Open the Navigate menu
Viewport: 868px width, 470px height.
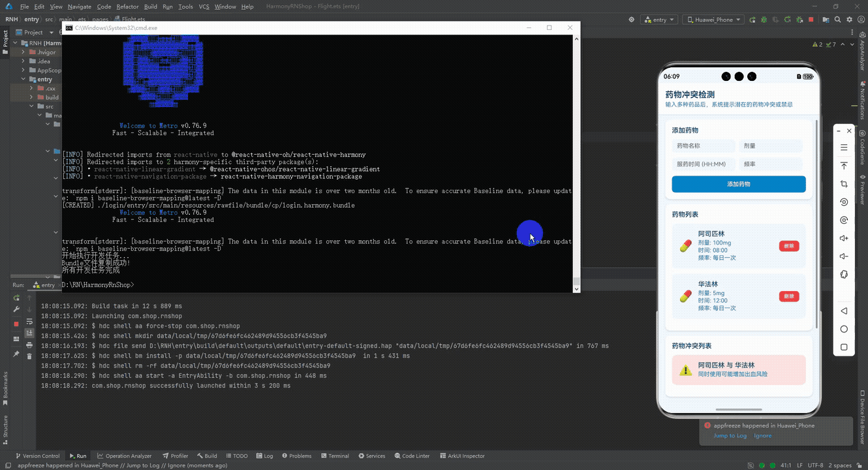[80, 7]
